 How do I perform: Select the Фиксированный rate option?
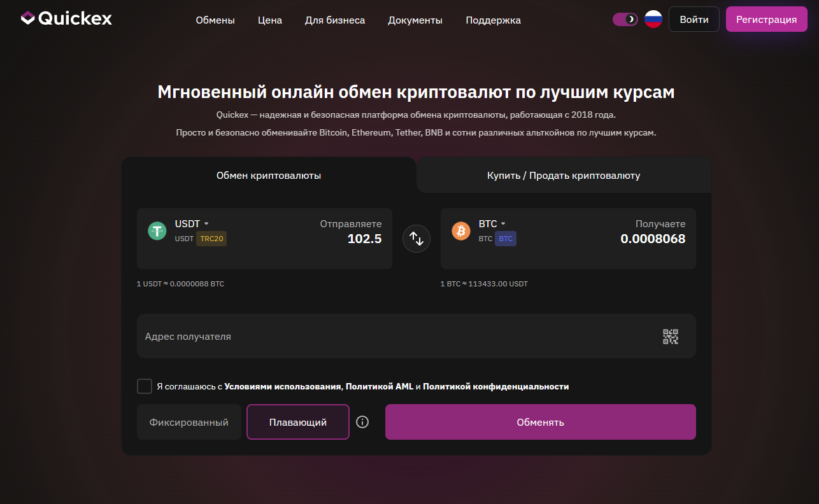(x=189, y=422)
